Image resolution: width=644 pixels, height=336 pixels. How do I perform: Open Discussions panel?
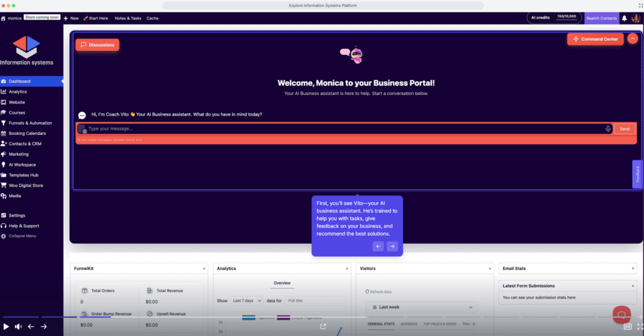pyautogui.click(x=97, y=45)
